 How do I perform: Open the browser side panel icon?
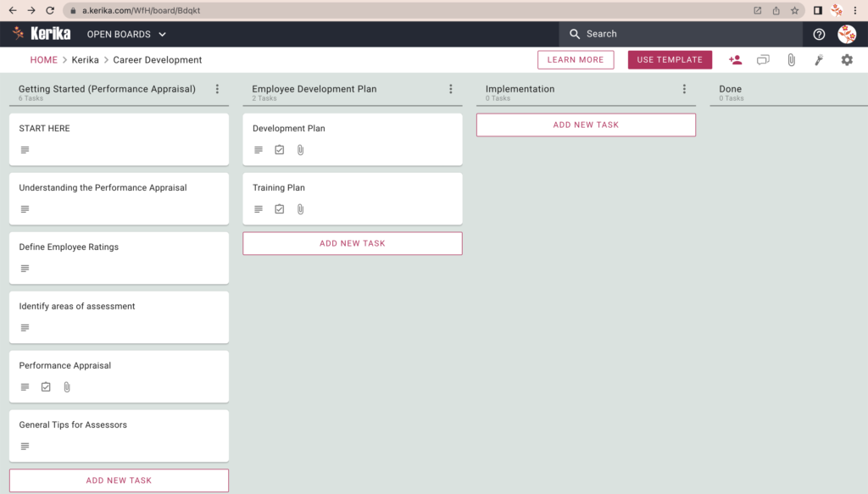click(818, 10)
